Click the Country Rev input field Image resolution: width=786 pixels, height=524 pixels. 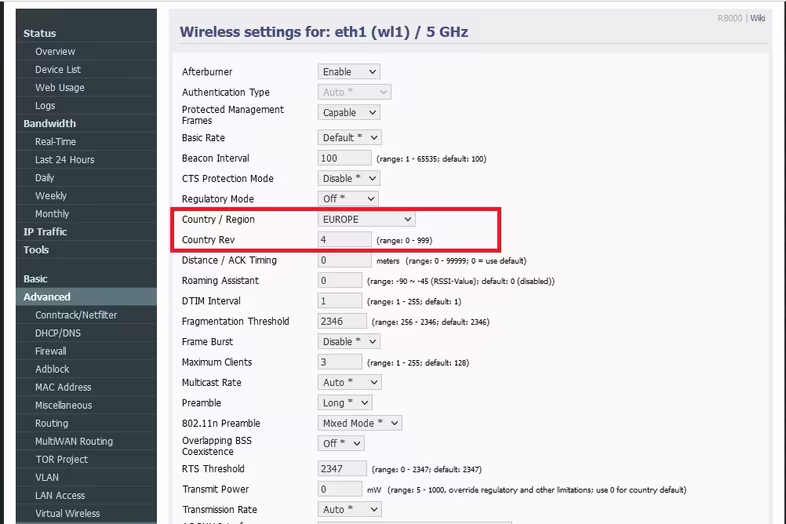(344, 240)
